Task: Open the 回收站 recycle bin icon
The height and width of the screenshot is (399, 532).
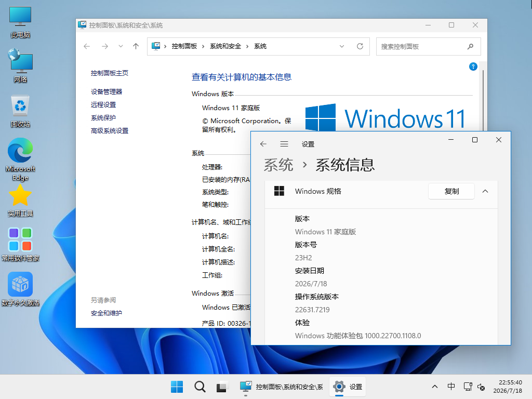Action: (x=20, y=111)
